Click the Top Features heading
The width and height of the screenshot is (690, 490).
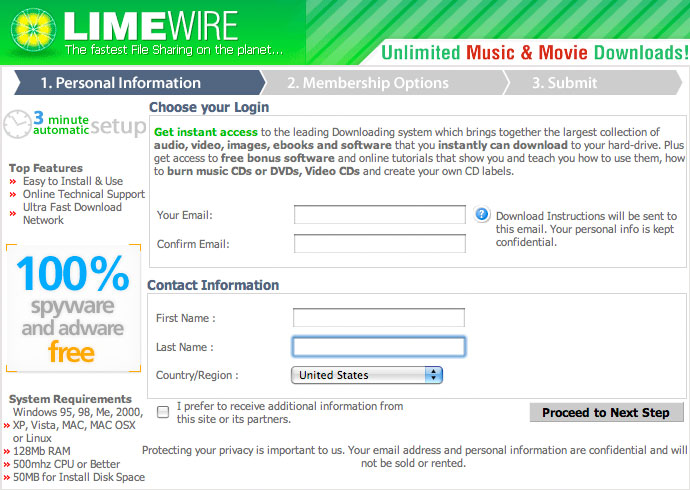click(x=46, y=168)
